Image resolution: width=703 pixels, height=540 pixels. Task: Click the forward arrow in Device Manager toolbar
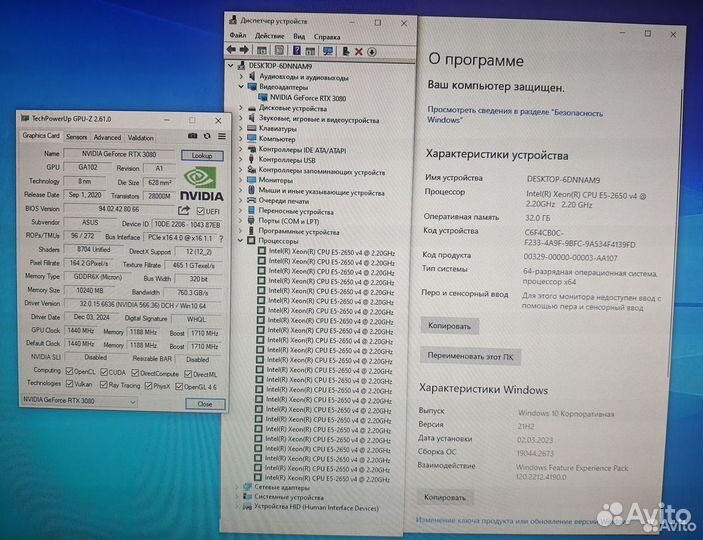(244, 50)
